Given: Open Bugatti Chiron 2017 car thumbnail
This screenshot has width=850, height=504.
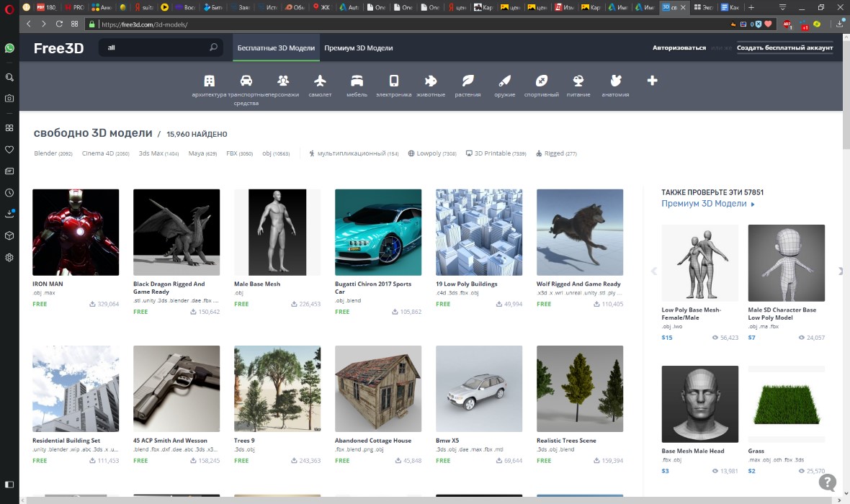Looking at the screenshot, I should pyautogui.click(x=378, y=232).
